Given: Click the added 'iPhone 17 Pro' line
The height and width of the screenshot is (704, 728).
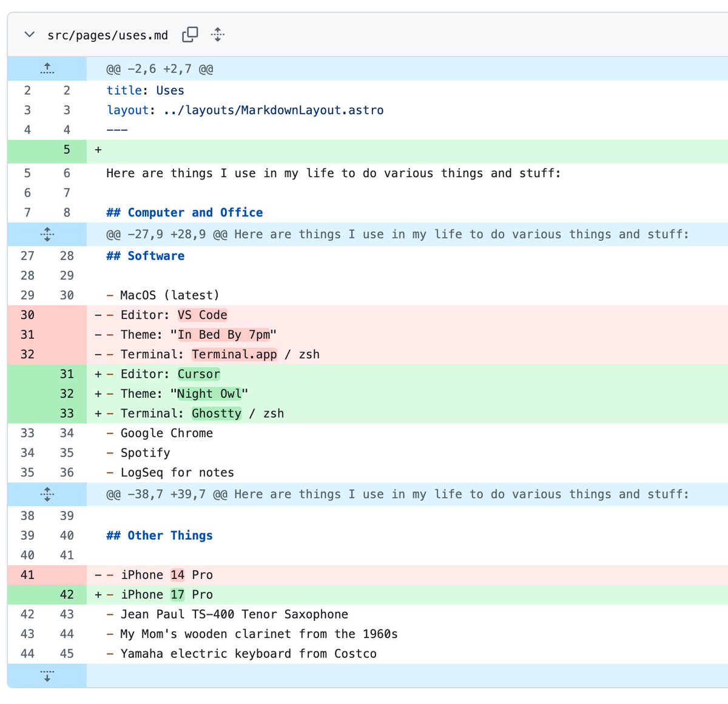Looking at the screenshot, I should [407, 595].
